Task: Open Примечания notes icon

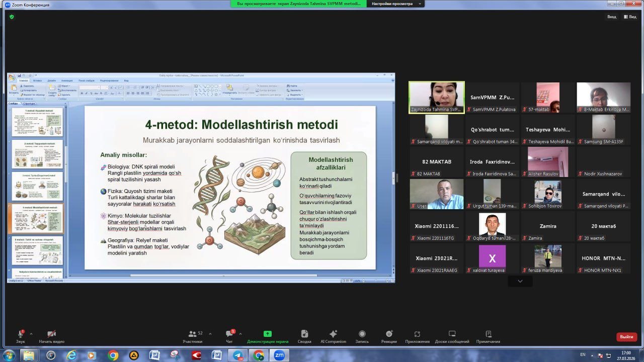Action: pos(488,335)
